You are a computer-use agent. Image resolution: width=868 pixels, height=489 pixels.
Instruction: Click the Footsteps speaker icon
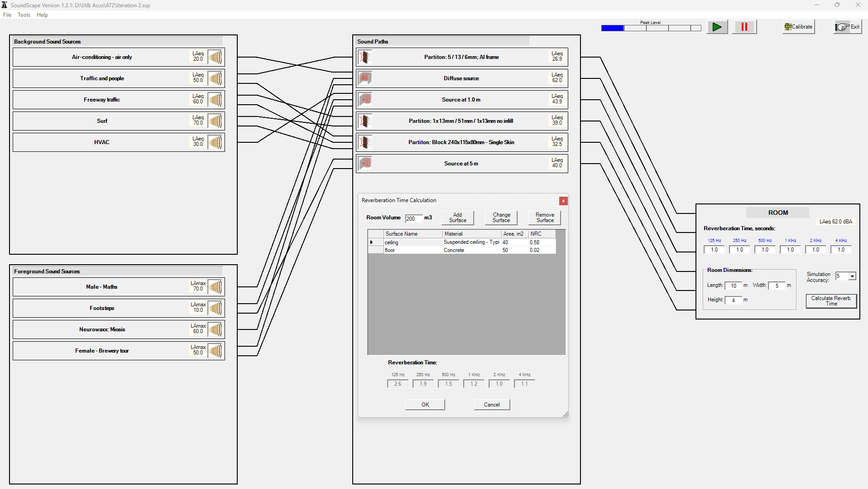tap(216, 308)
